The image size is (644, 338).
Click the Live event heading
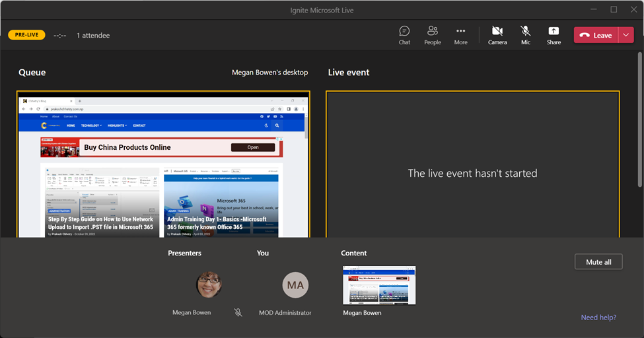click(x=349, y=72)
